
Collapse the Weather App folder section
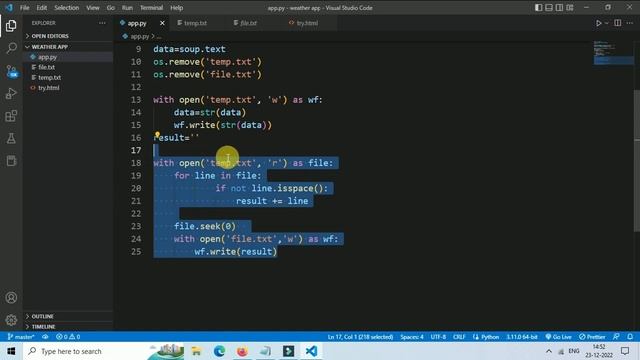[68, 47]
